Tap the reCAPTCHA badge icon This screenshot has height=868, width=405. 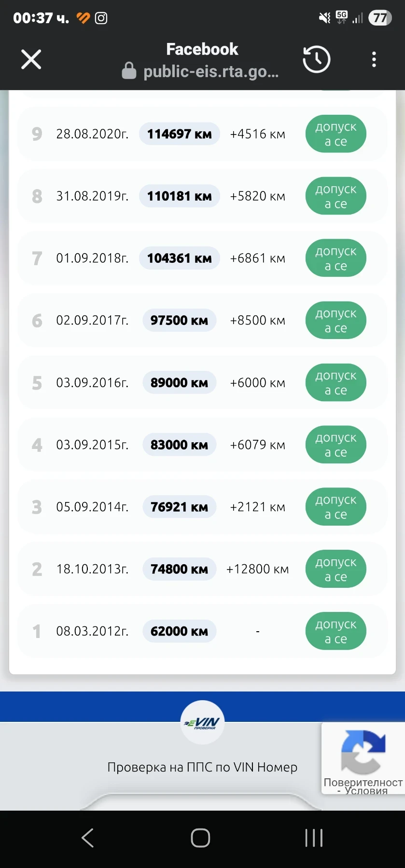[x=363, y=751]
